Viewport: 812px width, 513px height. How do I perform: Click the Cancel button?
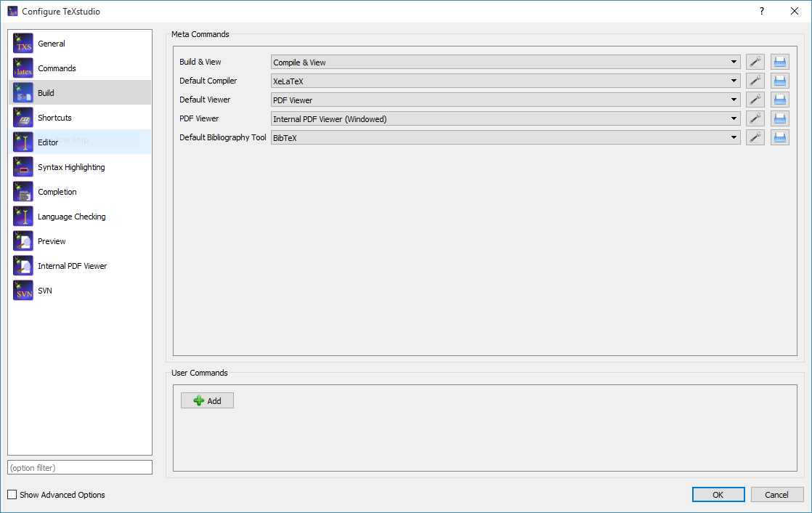tap(777, 495)
